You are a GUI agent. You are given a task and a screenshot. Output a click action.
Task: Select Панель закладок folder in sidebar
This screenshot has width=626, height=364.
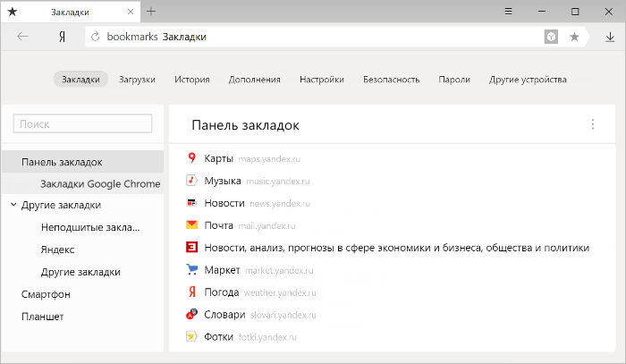click(x=82, y=162)
